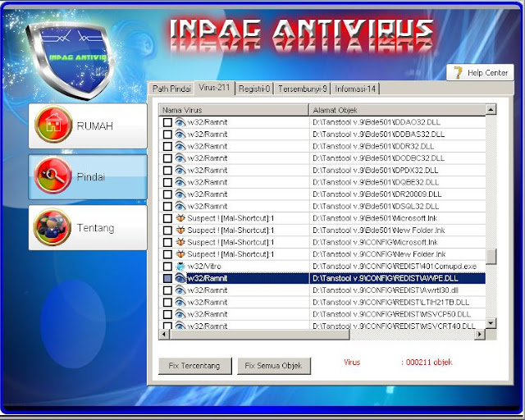Click the bug icon in the CONFIG New Folder.lnk row

[180, 254]
